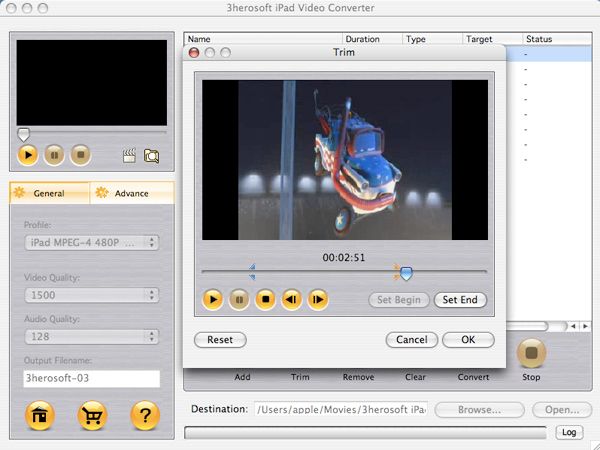This screenshot has width=600, height=450.
Task: Click the blue trim timeline playhead
Action: click(406, 273)
